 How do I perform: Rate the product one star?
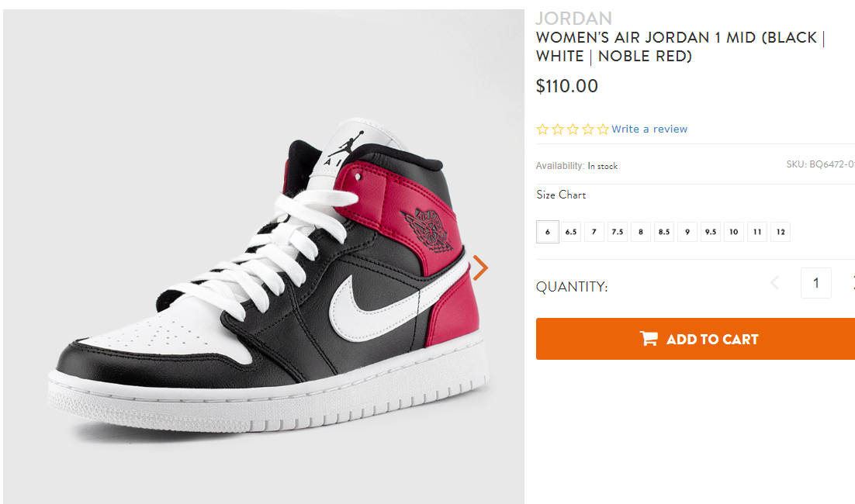(x=542, y=129)
